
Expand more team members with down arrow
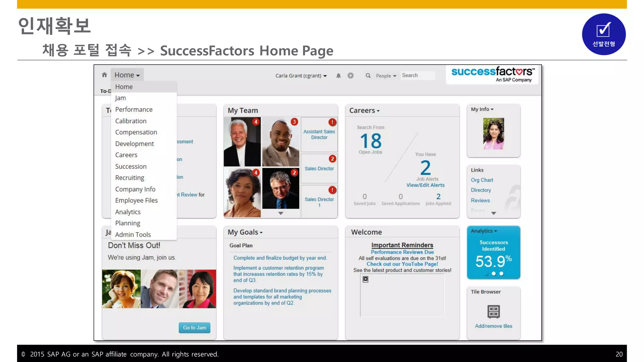pyautogui.click(x=281, y=213)
